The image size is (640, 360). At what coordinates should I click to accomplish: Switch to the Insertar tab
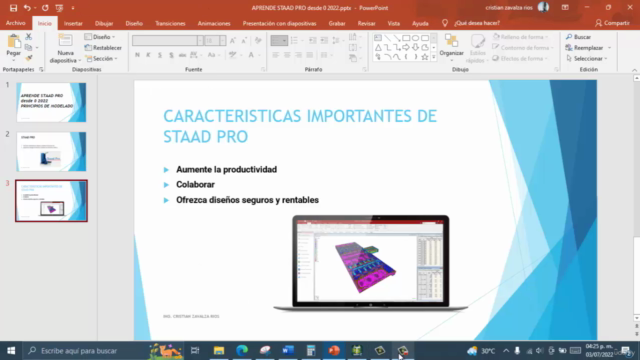73,23
